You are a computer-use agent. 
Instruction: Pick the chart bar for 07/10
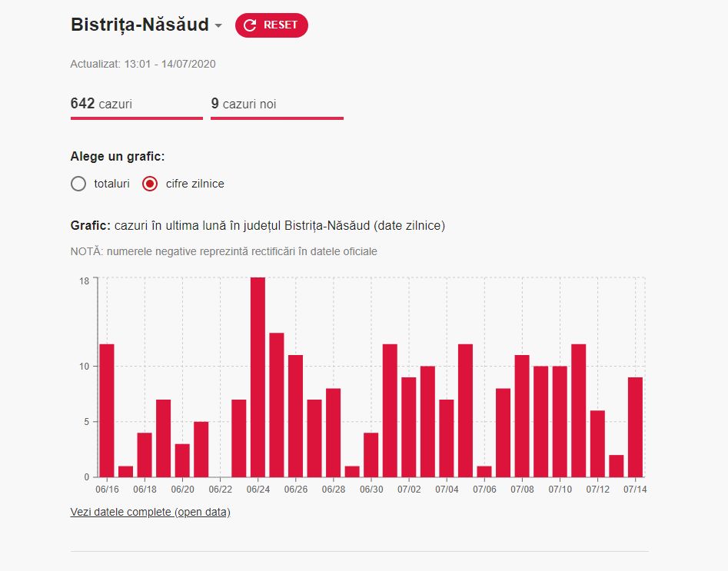pos(560,422)
